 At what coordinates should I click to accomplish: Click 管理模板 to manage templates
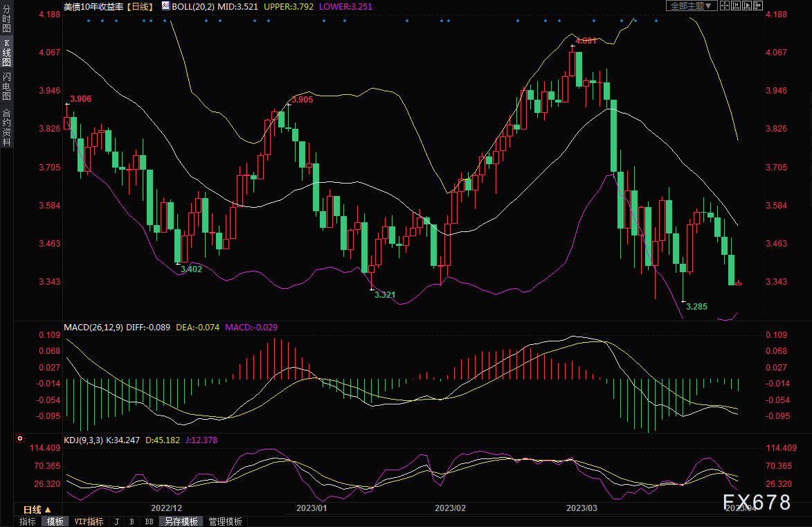coord(225,521)
